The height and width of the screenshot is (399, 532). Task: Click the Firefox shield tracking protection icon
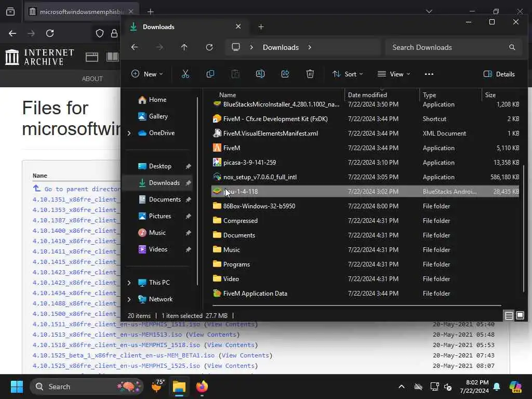click(100, 33)
